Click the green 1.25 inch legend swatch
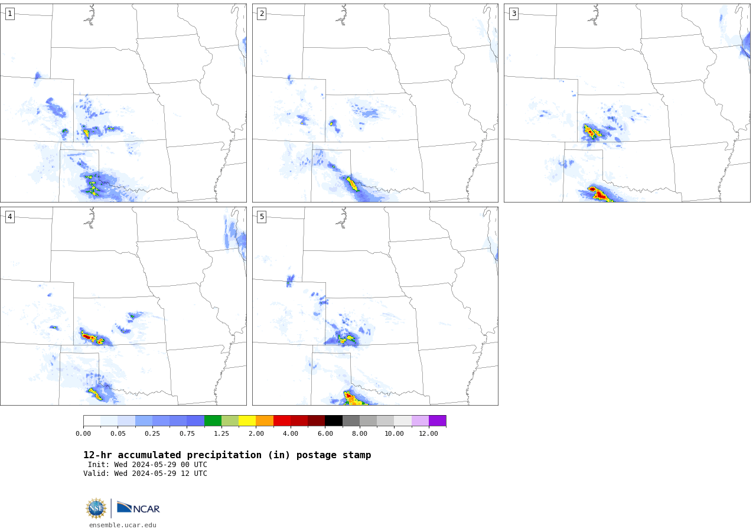The image size is (756, 532). point(213,421)
